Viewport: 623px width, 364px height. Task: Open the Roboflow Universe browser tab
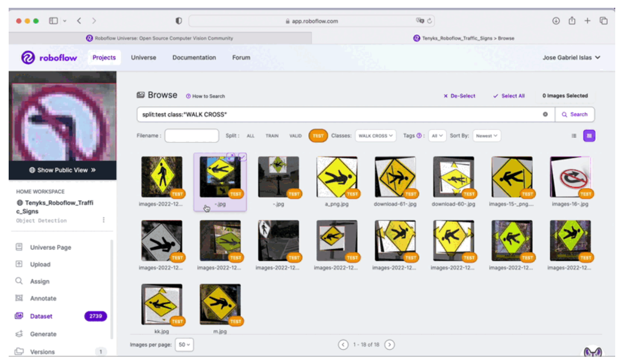pyautogui.click(x=160, y=38)
